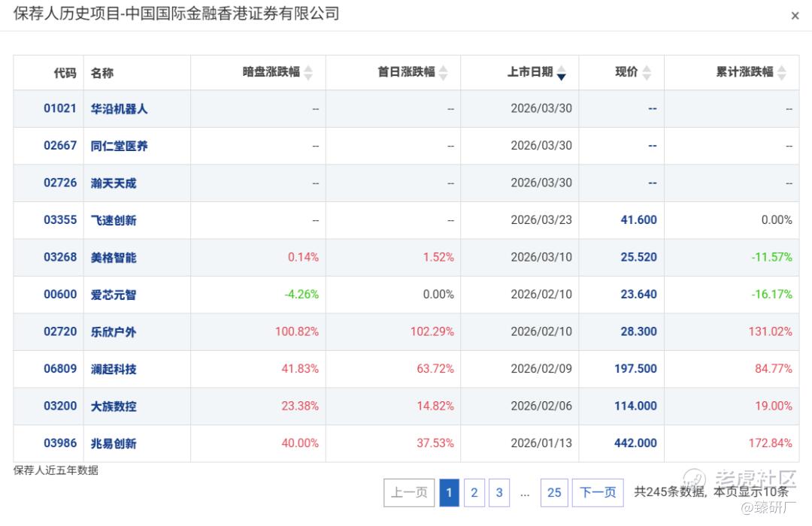Click the 代码 column header

[x=65, y=73]
